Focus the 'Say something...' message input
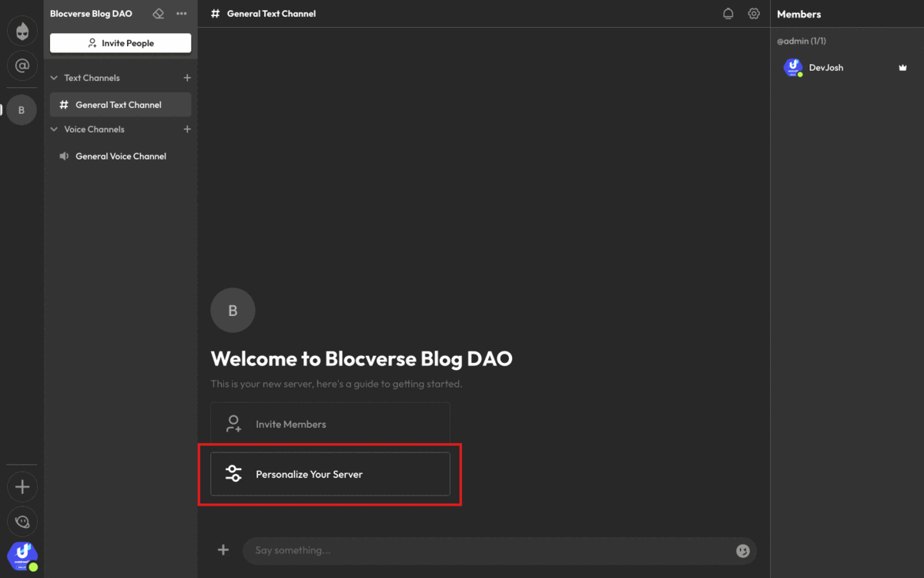This screenshot has width=924, height=578. pyautogui.click(x=489, y=550)
